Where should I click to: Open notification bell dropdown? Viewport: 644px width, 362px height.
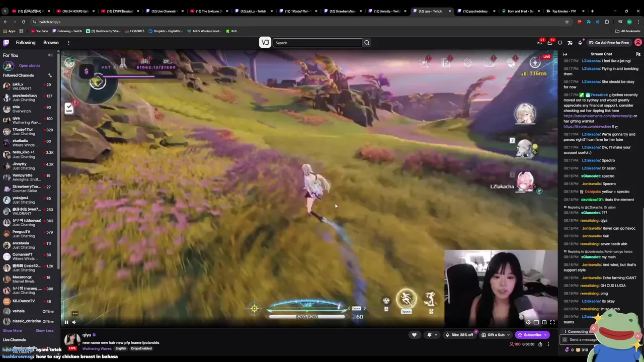431,335
